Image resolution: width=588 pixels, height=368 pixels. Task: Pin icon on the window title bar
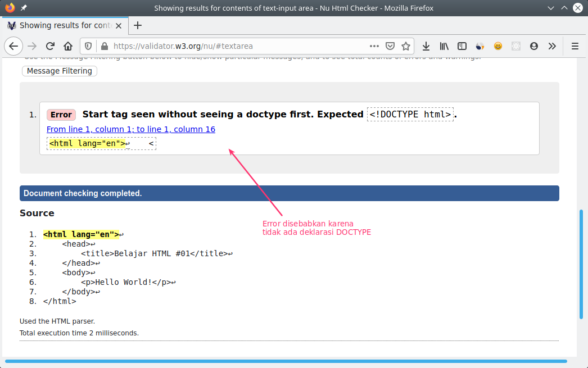(24, 7)
